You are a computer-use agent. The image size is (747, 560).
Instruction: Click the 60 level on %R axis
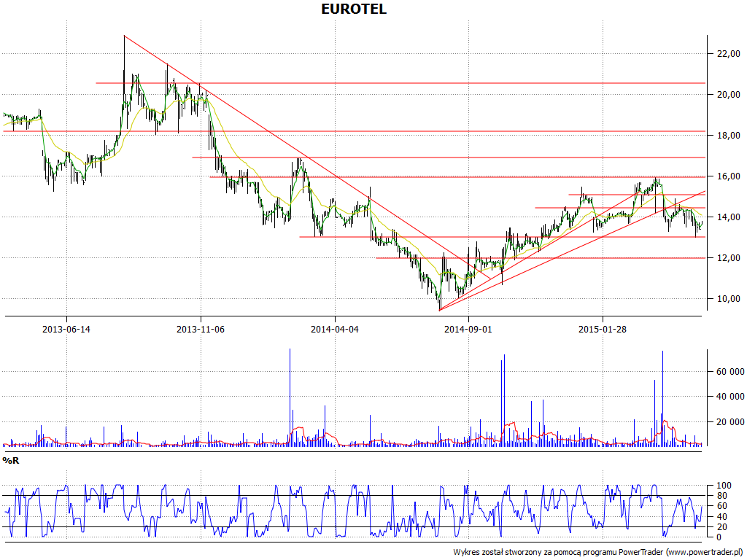coord(721,506)
